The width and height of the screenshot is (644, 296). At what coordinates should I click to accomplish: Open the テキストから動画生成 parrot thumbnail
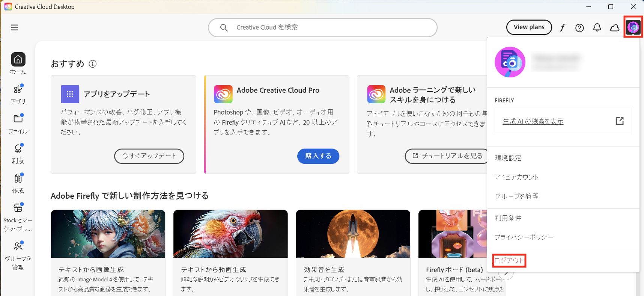tap(230, 234)
